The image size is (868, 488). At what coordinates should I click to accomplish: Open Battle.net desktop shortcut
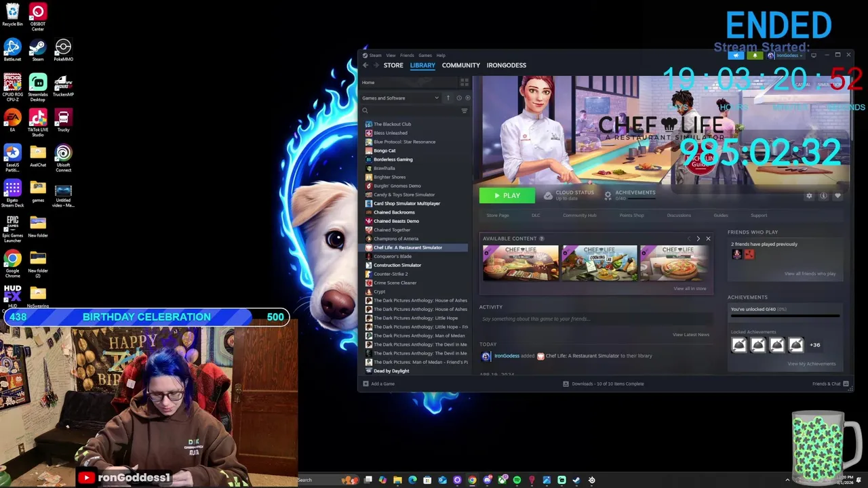pos(12,50)
